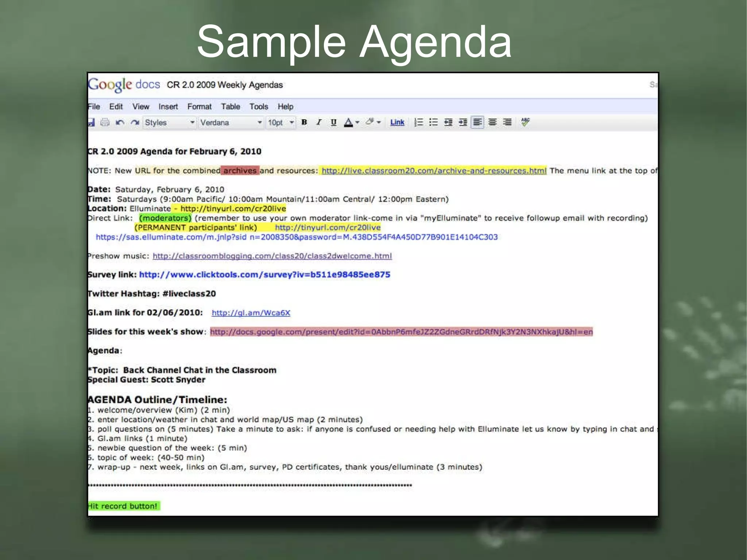Click the AGENDA Outline/Timeline heading
Screen dimensions: 747x560
click(x=158, y=400)
